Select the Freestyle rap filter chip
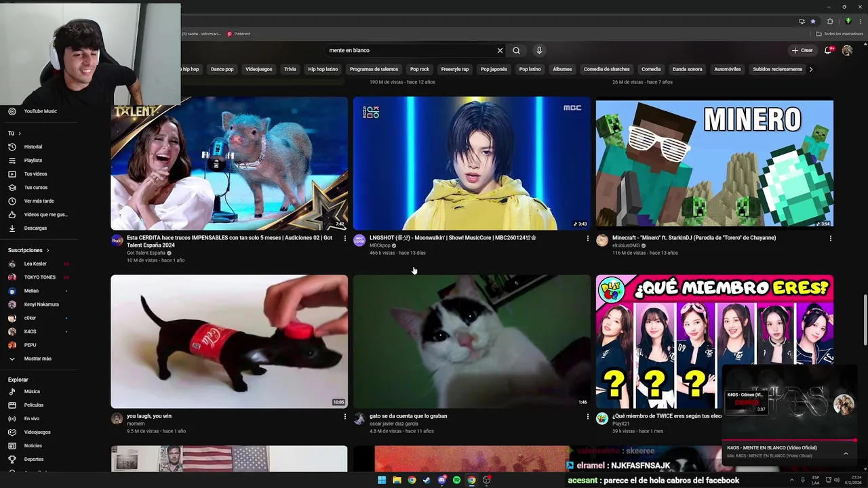The image size is (868, 488). [x=454, y=69]
